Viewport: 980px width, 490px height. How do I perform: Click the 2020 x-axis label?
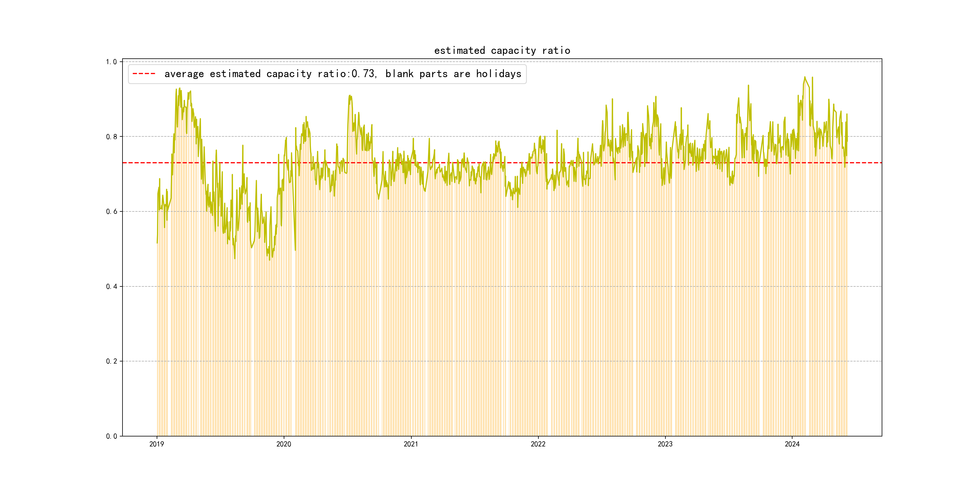pos(283,444)
